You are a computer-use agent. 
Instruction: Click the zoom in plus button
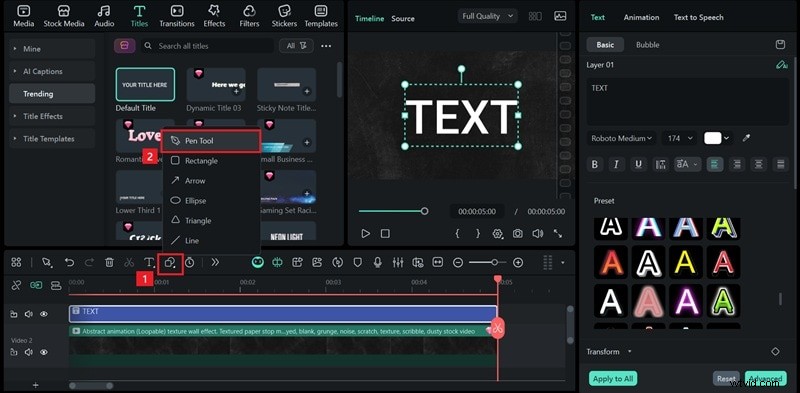(x=518, y=262)
